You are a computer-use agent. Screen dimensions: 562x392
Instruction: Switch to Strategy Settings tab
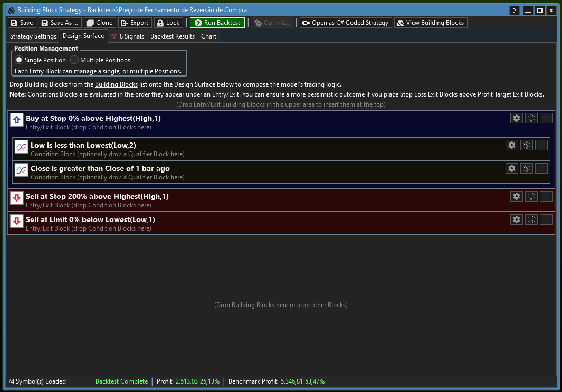33,36
